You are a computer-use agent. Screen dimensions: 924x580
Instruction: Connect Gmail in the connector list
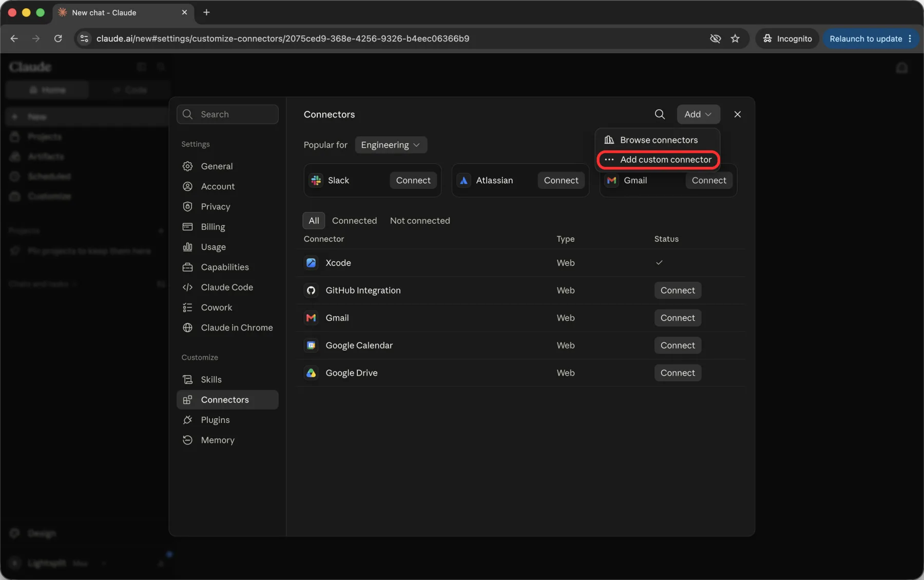[678, 318]
